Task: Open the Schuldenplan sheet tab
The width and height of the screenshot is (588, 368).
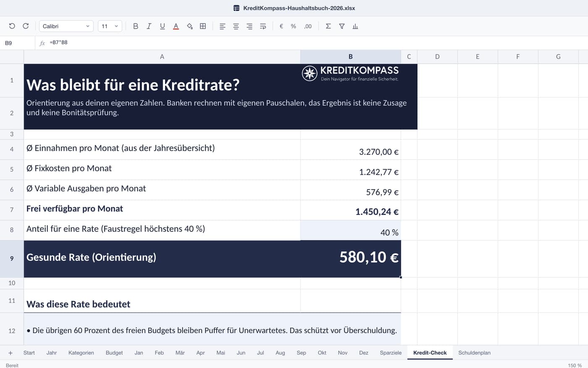Action: (475, 353)
